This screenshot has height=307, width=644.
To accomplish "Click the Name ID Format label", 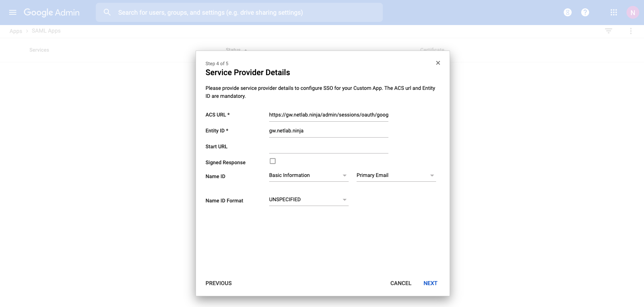I will pos(224,200).
